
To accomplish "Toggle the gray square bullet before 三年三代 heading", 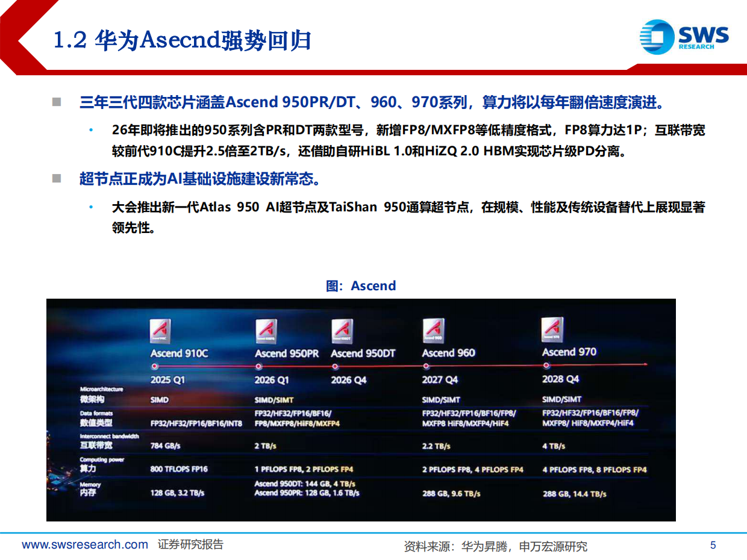I will (58, 101).
